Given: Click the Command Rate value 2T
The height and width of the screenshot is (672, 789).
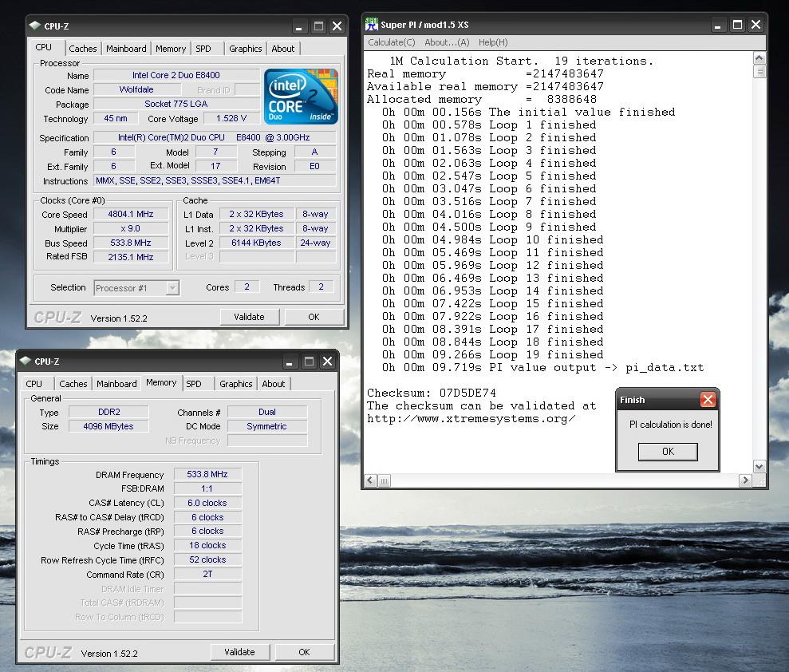Looking at the screenshot, I should click(207, 575).
